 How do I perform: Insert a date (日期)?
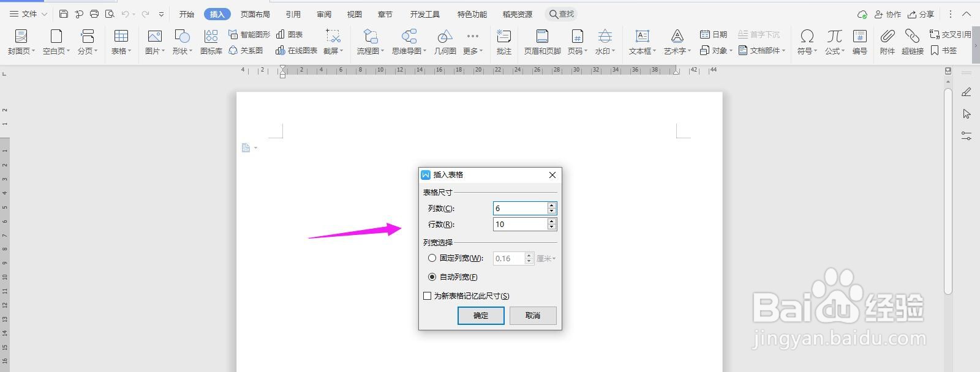[x=714, y=34]
